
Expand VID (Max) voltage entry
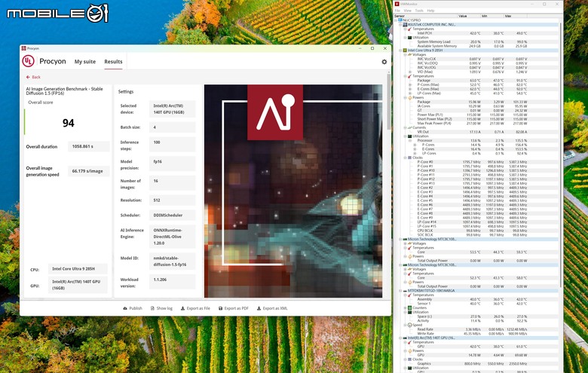410,72
